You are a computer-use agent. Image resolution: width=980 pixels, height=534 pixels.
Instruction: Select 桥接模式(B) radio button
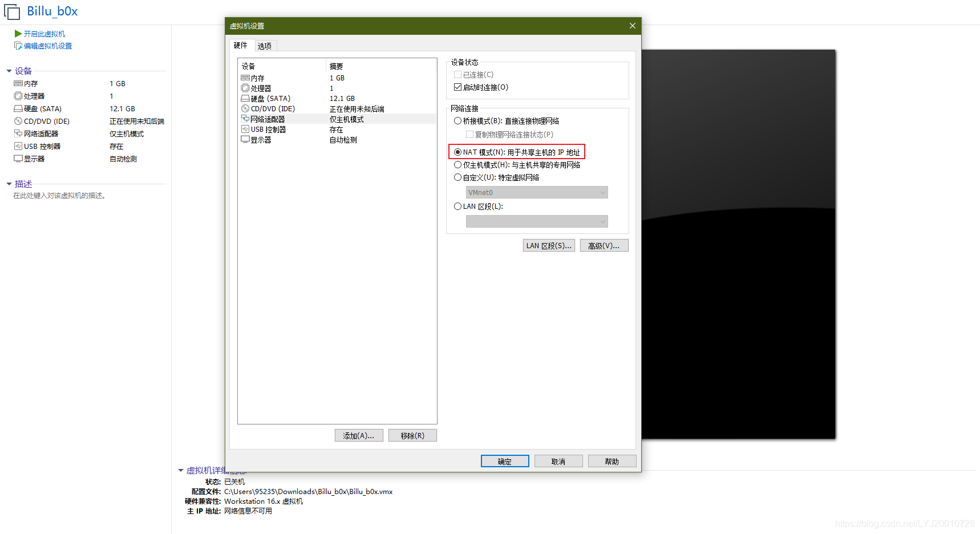pos(457,121)
